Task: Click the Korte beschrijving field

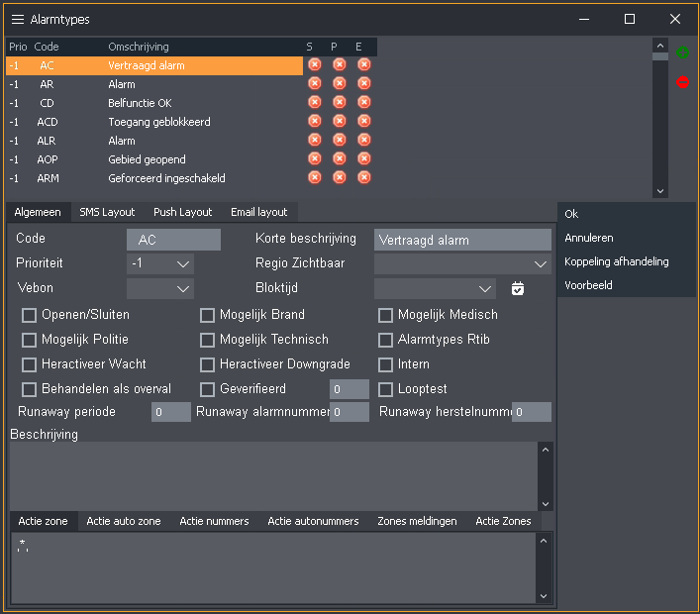Action: click(x=462, y=240)
